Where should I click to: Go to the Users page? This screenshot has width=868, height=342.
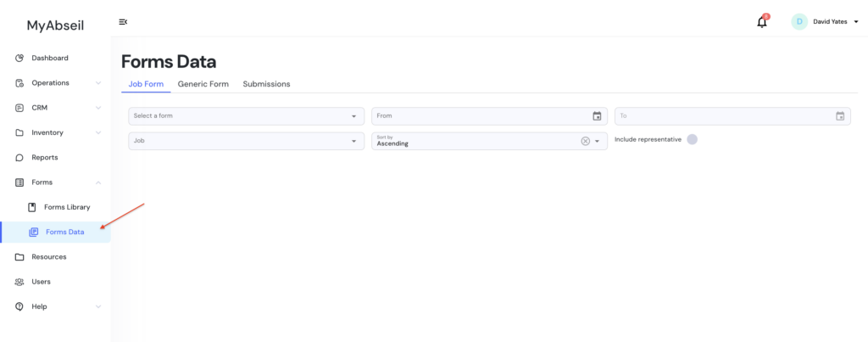[x=41, y=282]
